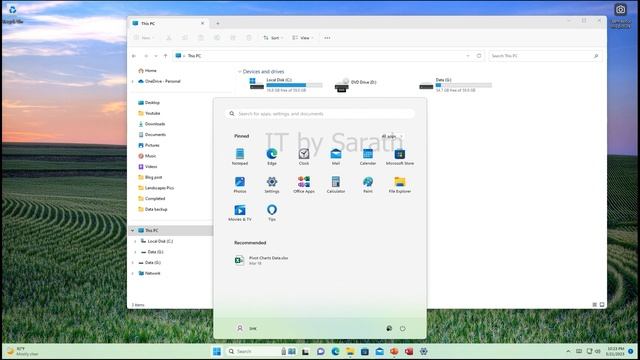Open the Youtube folder in navigation pane
This screenshot has height=360, width=640.
point(149,113)
